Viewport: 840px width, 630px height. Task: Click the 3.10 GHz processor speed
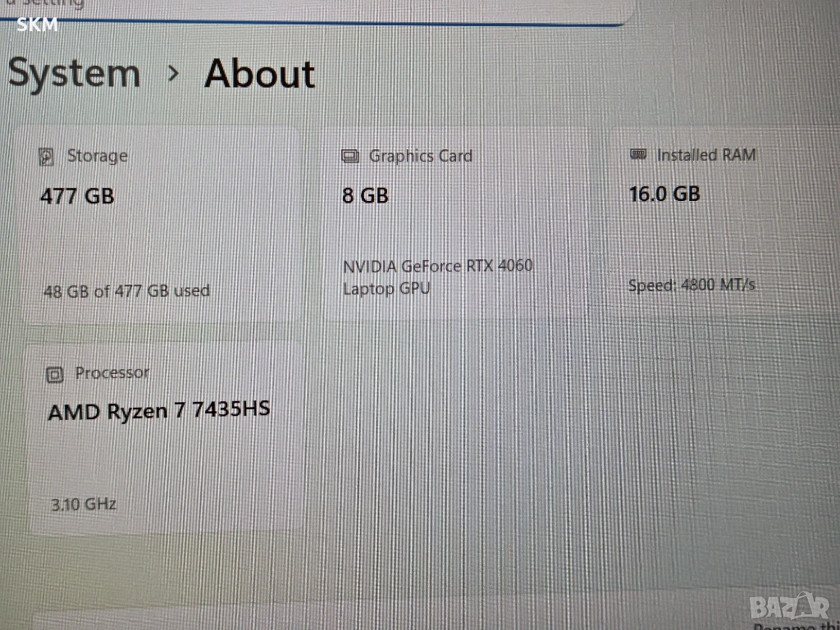pyautogui.click(x=84, y=504)
